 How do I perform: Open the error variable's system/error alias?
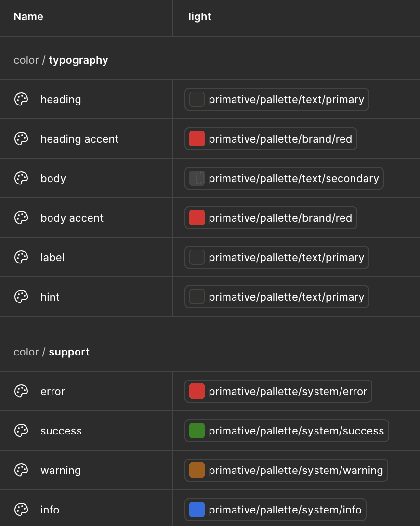[x=288, y=391]
